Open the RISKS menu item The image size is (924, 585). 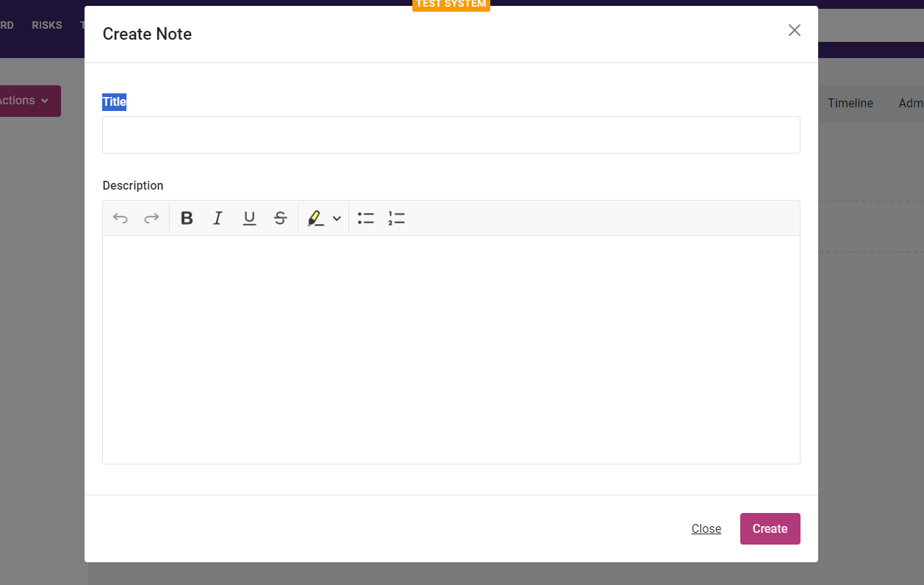click(47, 26)
